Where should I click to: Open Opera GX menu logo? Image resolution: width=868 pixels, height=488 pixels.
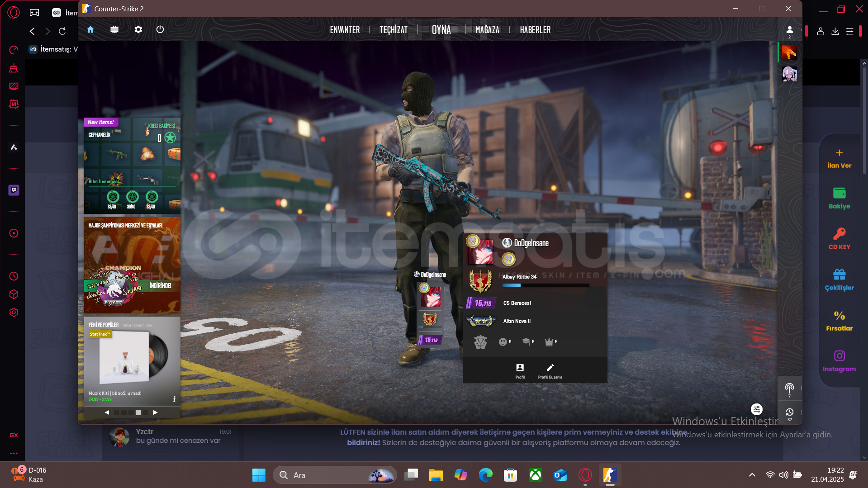pyautogui.click(x=14, y=12)
